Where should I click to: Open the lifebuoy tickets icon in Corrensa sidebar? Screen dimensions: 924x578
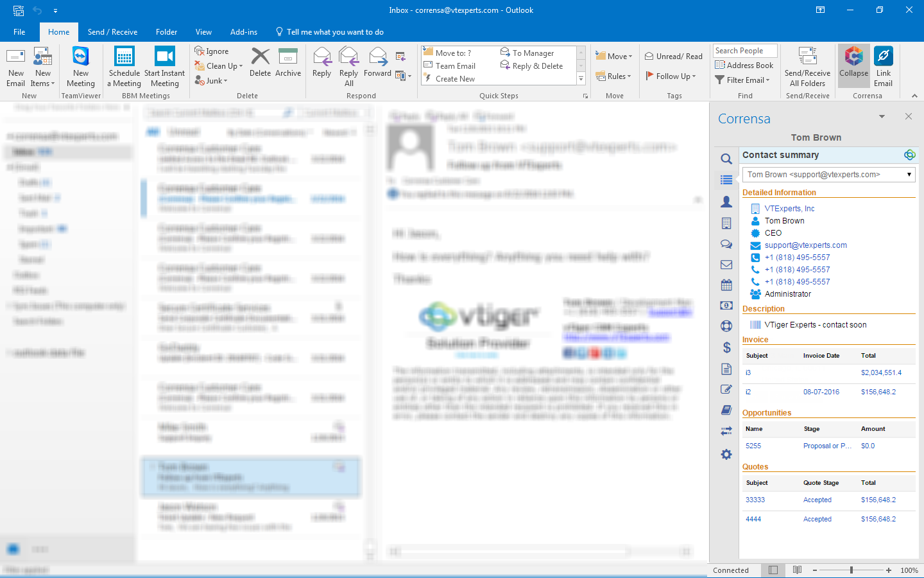coord(726,326)
